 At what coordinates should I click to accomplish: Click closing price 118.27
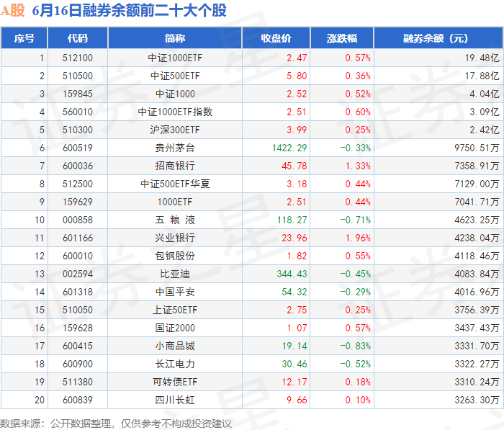click(x=292, y=220)
